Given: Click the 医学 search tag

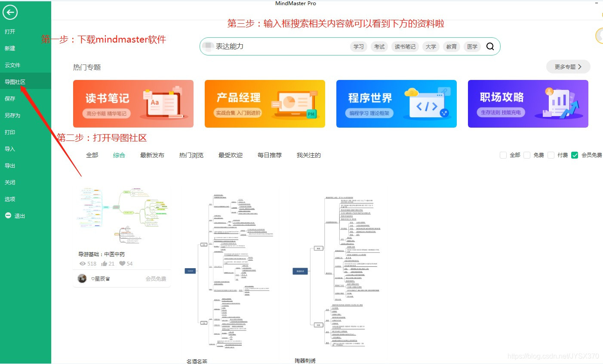Looking at the screenshot, I should (472, 46).
